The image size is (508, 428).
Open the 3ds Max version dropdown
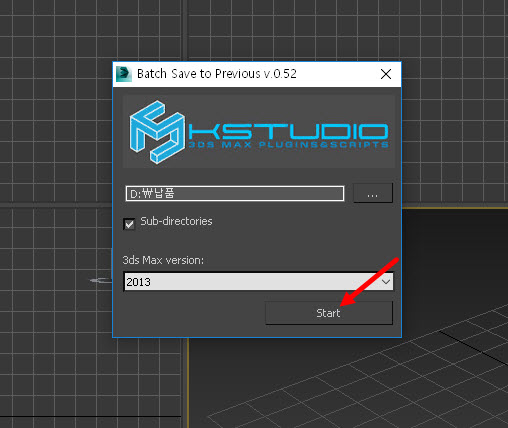click(258, 282)
